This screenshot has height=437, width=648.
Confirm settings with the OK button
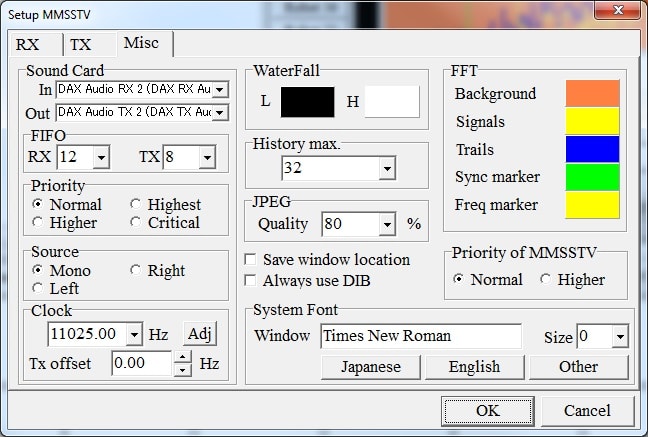pos(488,411)
